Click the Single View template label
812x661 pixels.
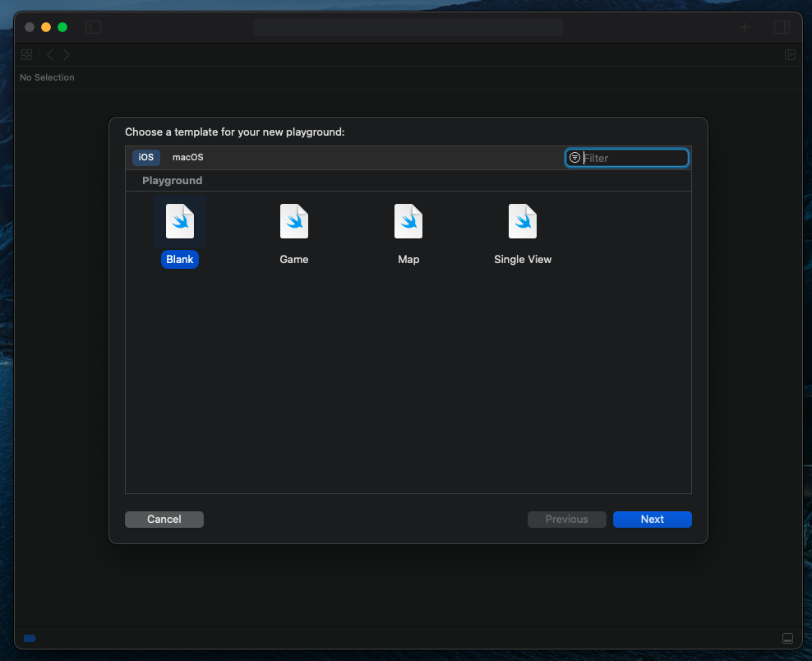[523, 260]
